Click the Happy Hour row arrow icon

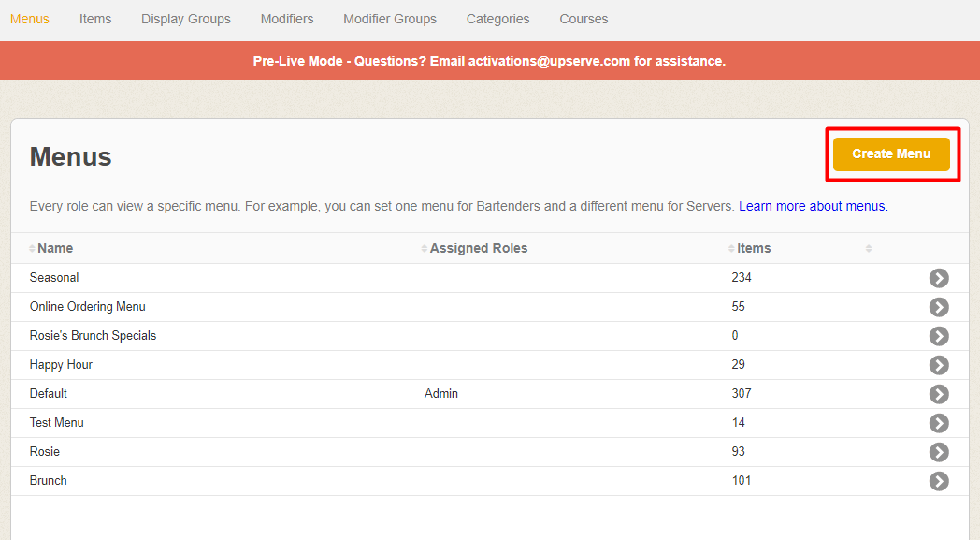[939, 365]
